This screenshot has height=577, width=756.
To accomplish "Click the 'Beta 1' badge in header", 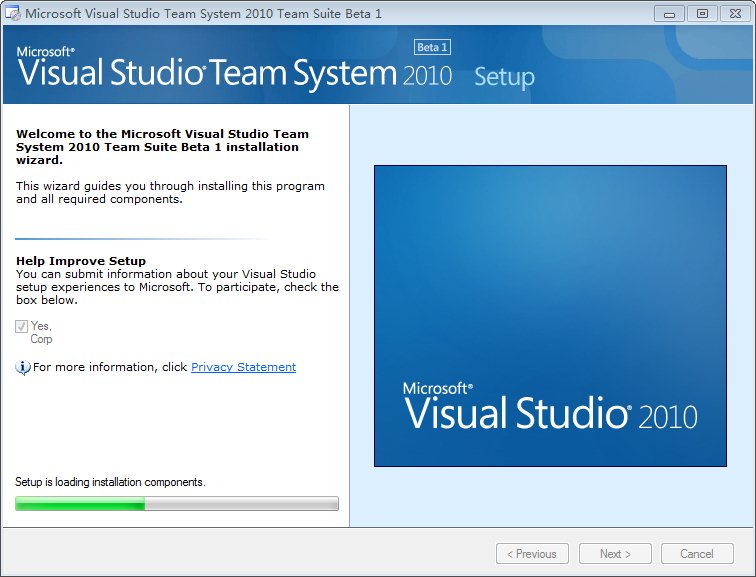I will click(432, 47).
